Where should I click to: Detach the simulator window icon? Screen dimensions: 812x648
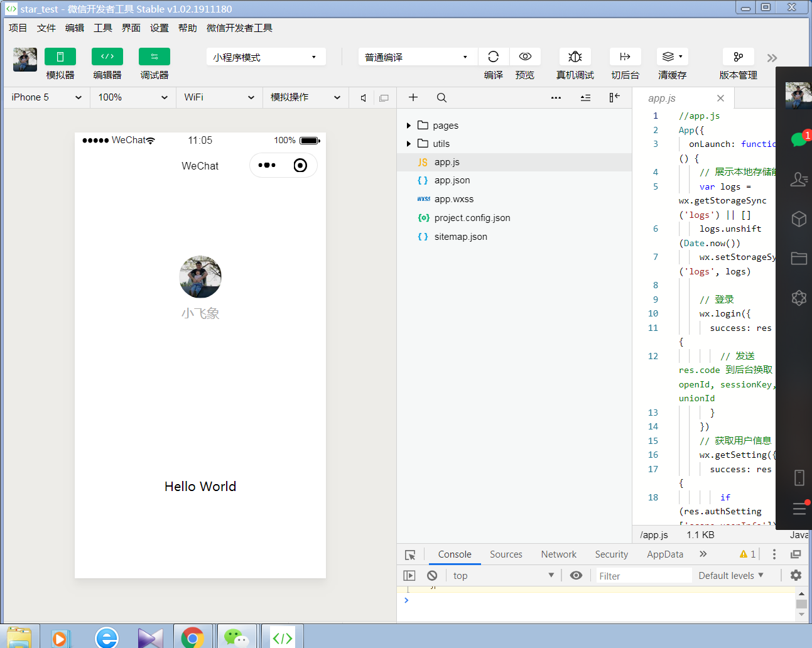coord(384,98)
